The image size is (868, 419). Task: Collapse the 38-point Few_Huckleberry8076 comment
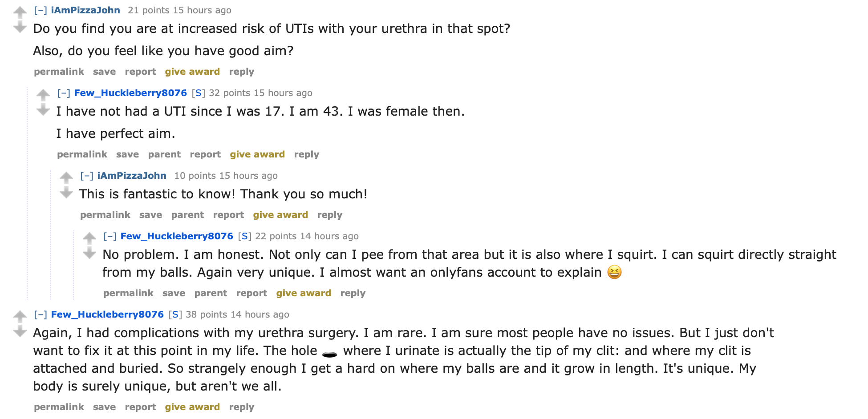click(x=41, y=314)
